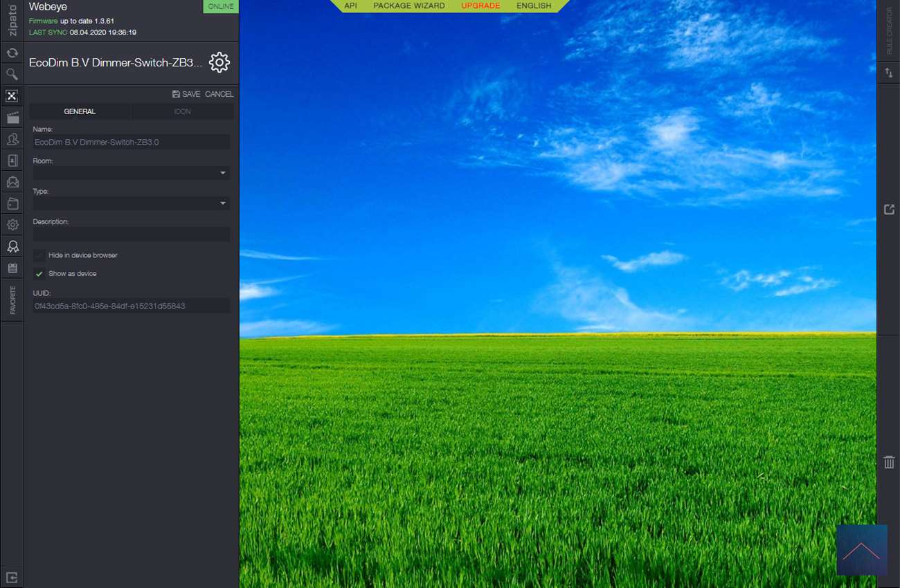Screen dimensions: 900x588
Task: Click the SAVE button
Action: (186, 94)
